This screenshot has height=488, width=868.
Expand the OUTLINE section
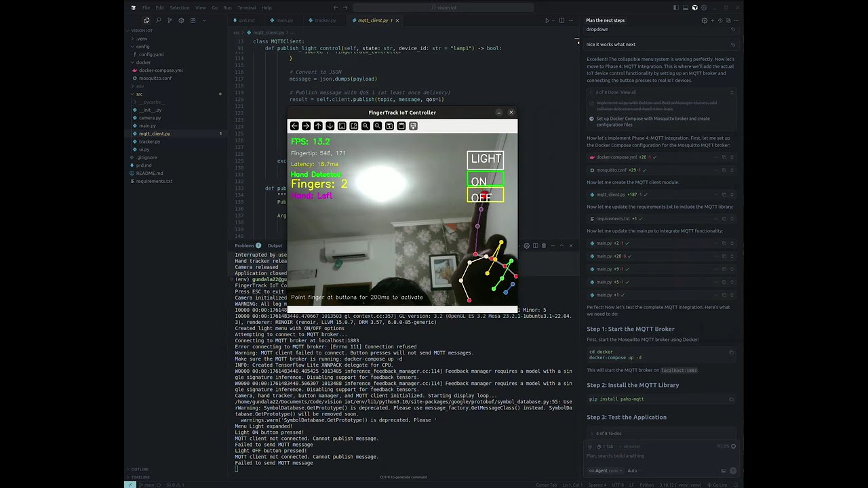click(140, 469)
